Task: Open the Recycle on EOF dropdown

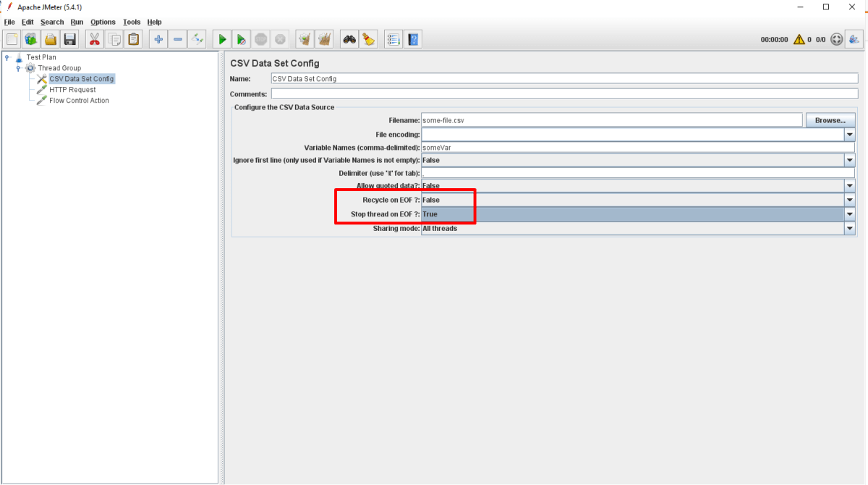Action: click(x=849, y=200)
